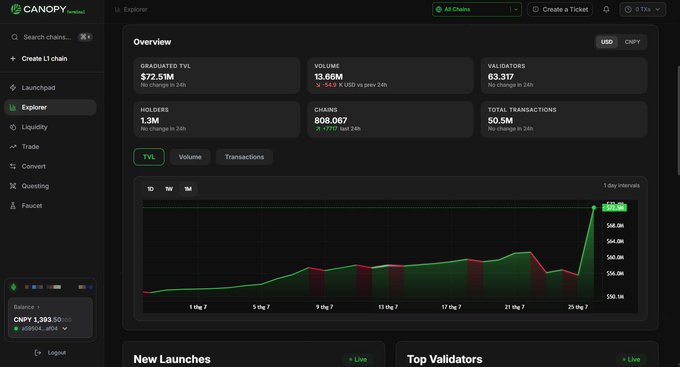Screen dimensions: 680x367
Task: Click the Canopy logo icon
Action: (x=16, y=9)
